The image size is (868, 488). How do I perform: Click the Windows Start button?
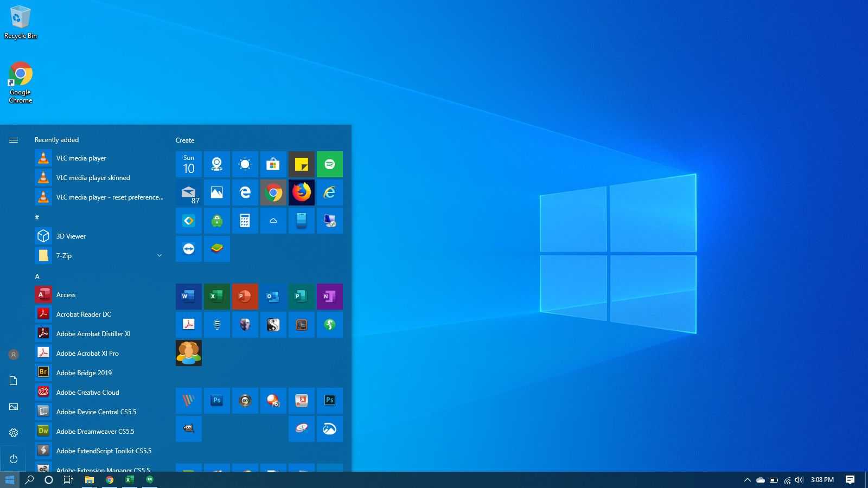coord(10,480)
